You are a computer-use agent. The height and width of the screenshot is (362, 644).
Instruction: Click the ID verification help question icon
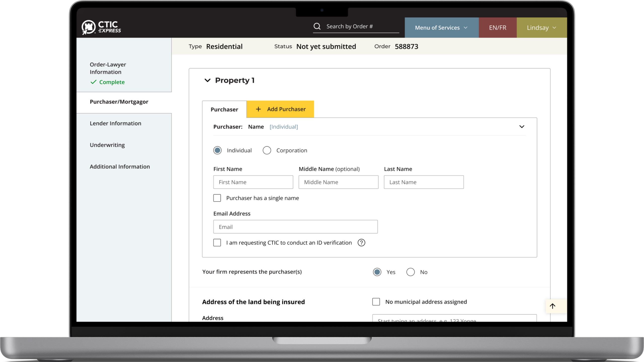pyautogui.click(x=361, y=243)
